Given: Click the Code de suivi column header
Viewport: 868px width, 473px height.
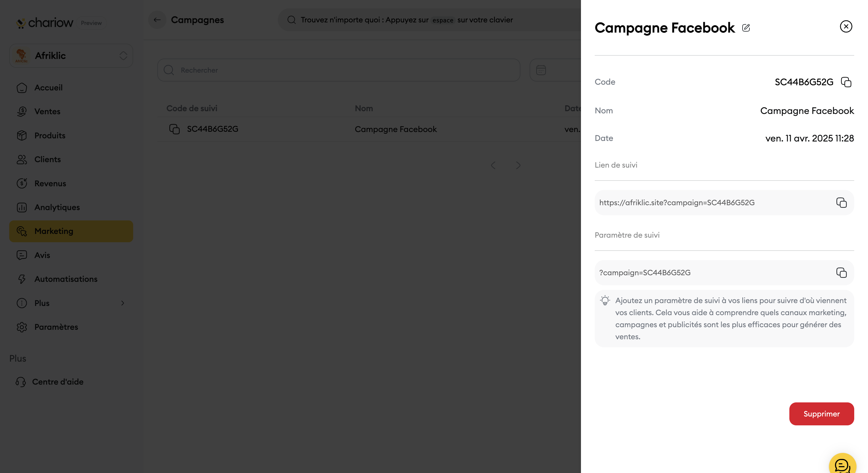Looking at the screenshot, I should (192, 108).
